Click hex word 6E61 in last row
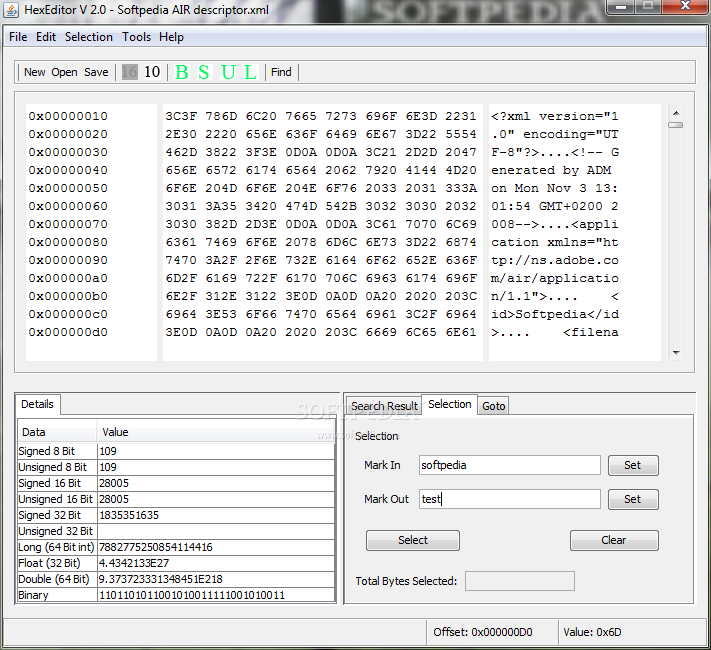Viewport: 711px width, 650px height. point(461,332)
